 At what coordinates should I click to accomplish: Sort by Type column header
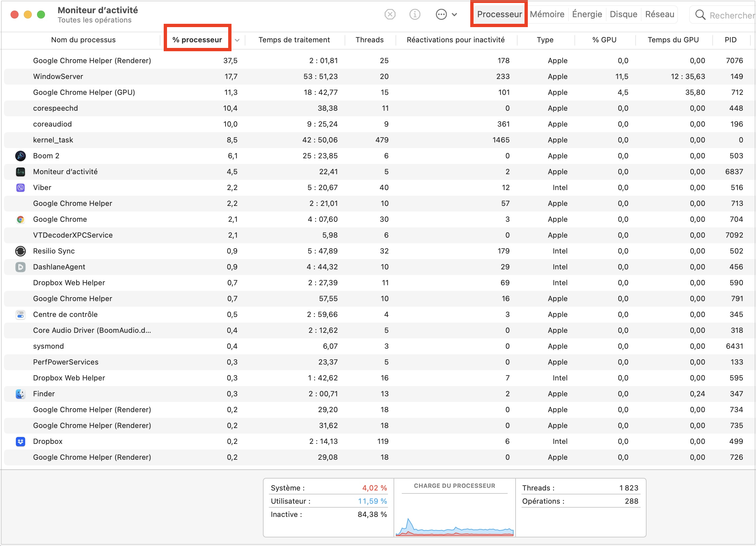point(545,40)
